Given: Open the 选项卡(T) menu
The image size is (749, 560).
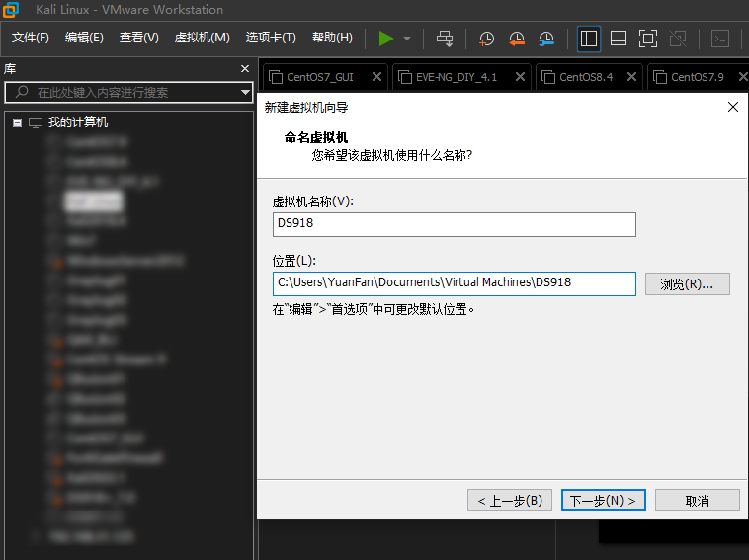Looking at the screenshot, I should 271,38.
